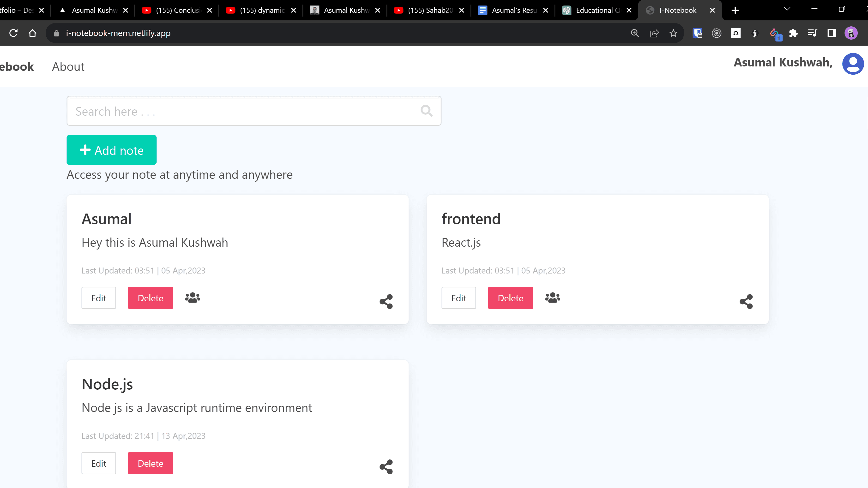868x488 pixels.
Task: Click Edit button on Node.js note
Action: (98, 463)
